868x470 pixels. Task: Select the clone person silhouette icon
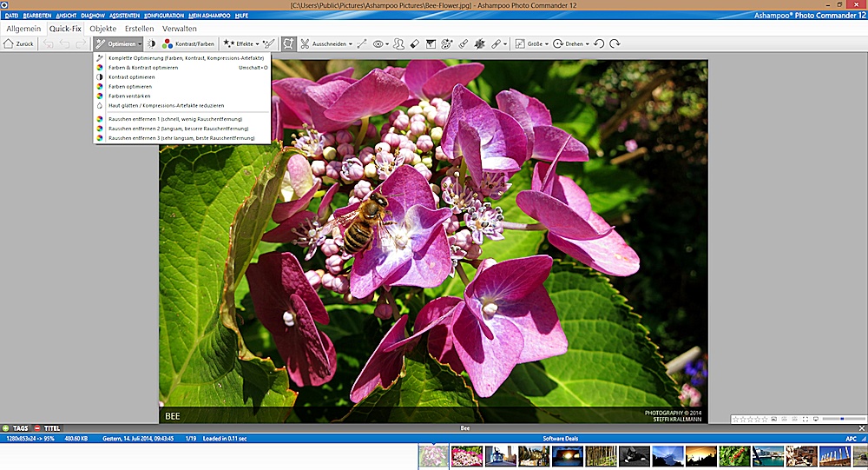coord(398,43)
